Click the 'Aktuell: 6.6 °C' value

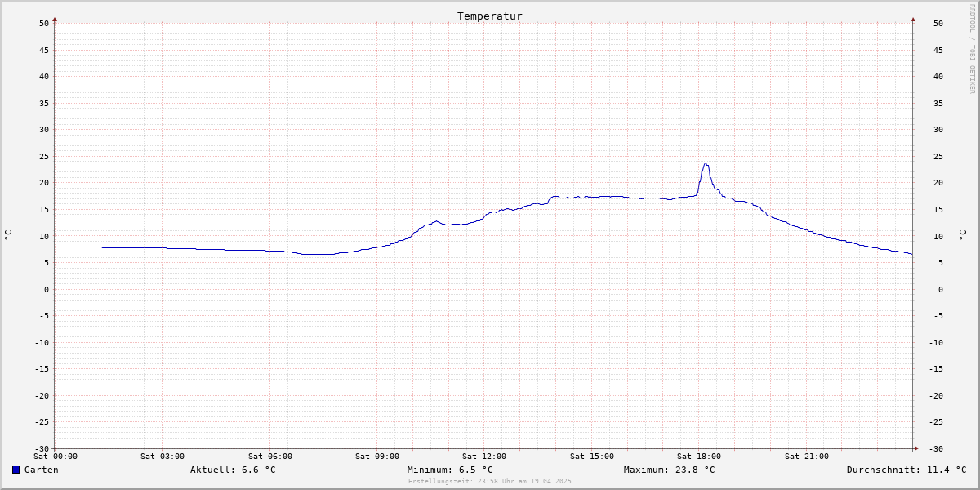click(233, 470)
